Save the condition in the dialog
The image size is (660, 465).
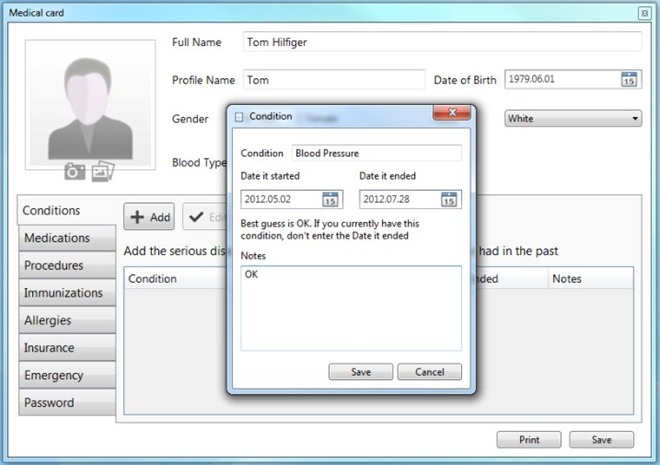(361, 372)
